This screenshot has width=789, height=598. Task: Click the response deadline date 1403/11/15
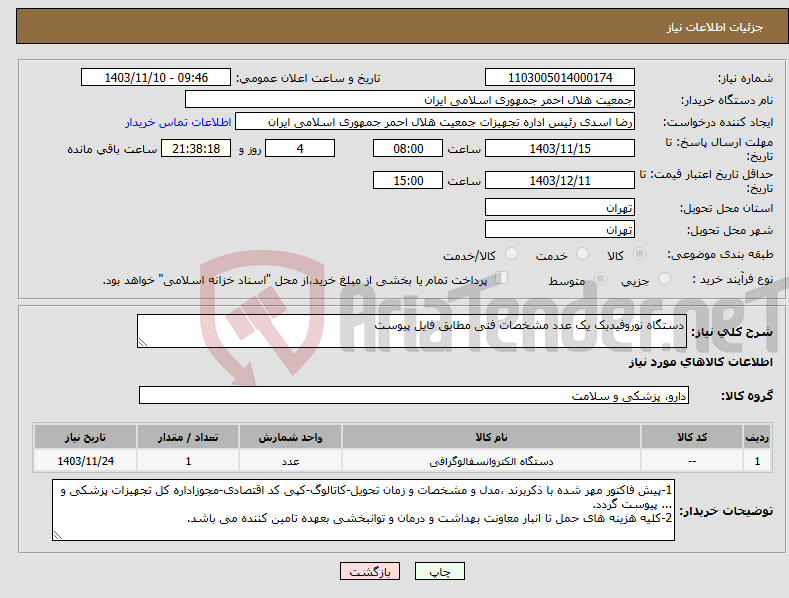tap(560, 148)
